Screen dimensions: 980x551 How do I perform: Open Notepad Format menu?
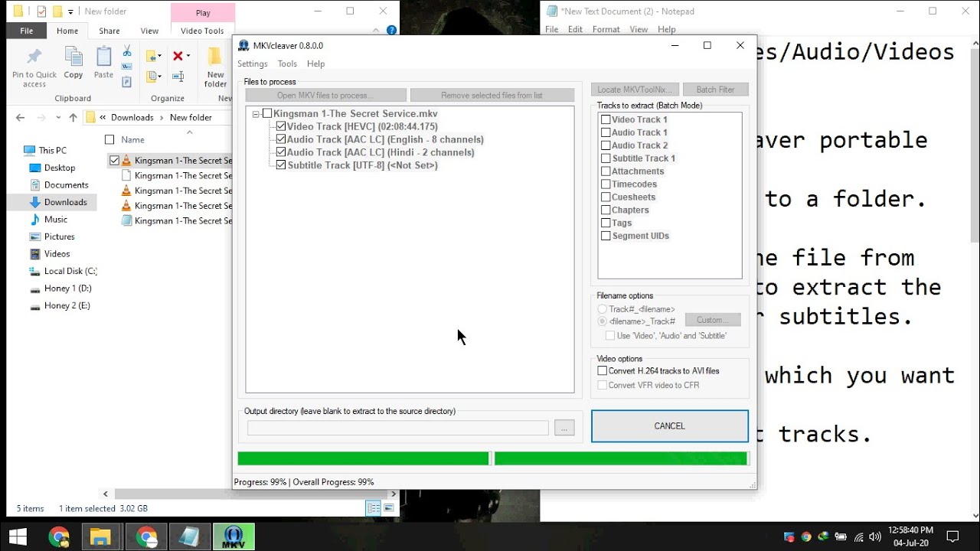(x=606, y=30)
